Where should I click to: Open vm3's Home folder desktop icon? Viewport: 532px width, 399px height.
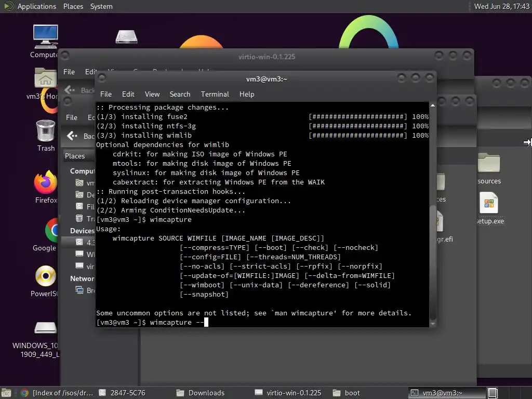[x=46, y=78]
